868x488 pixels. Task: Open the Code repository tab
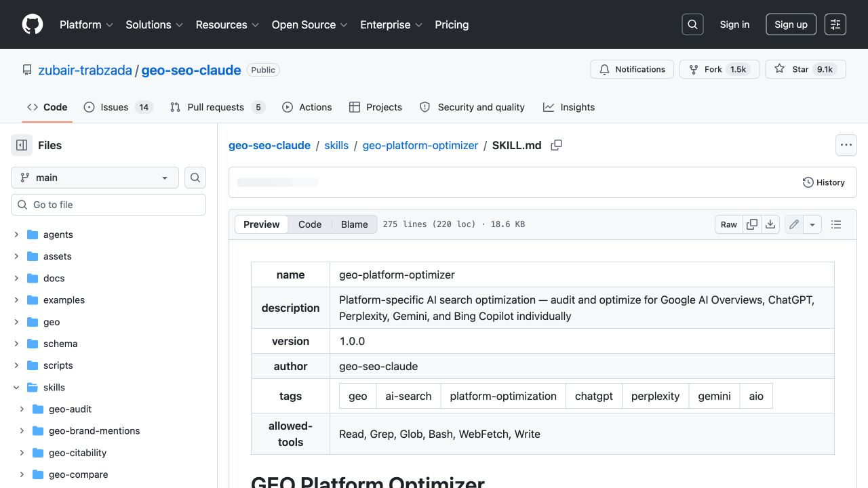(47, 107)
